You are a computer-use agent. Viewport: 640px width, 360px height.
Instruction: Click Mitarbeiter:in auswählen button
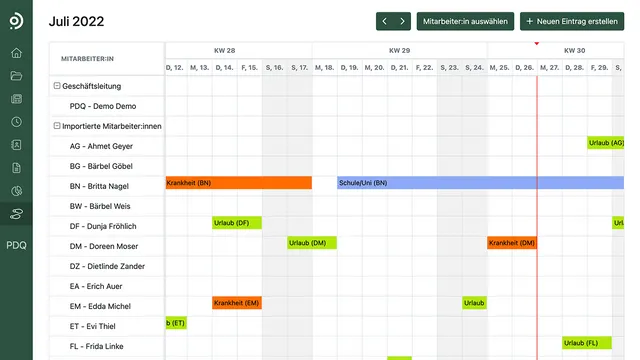click(x=465, y=21)
